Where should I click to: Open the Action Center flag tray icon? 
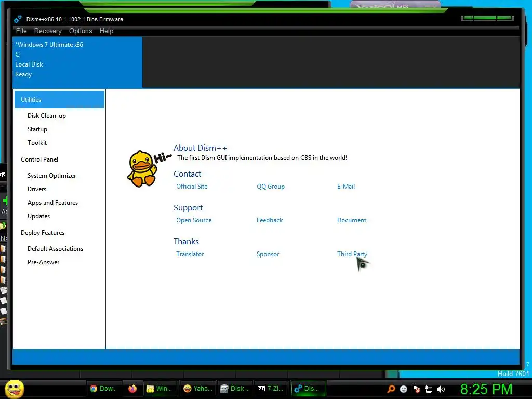(416, 389)
